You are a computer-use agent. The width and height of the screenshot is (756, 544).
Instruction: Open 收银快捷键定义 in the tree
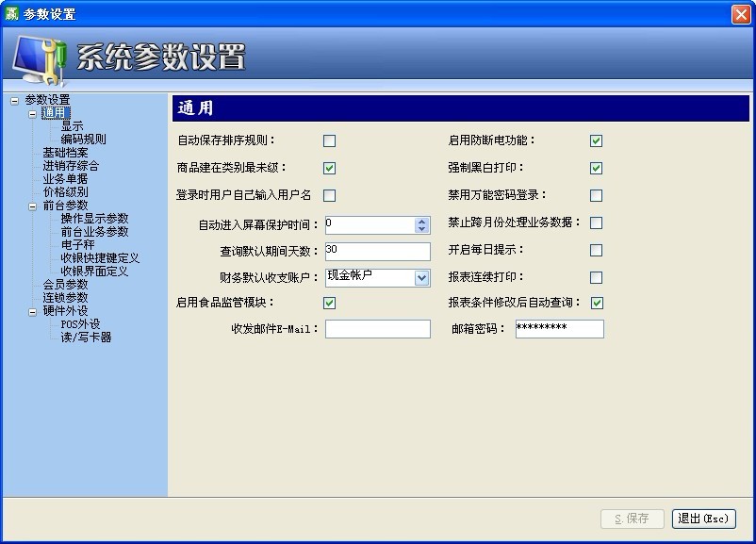[x=100, y=258]
